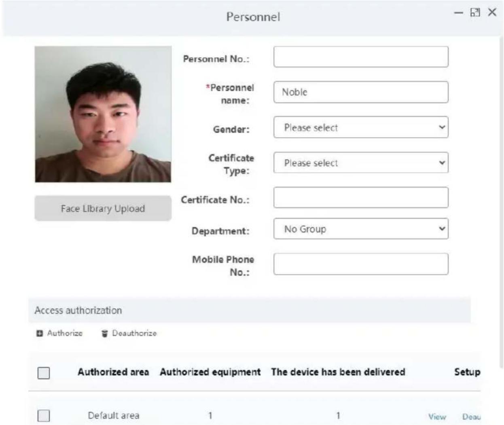This screenshot has width=504, height=425.
Task: Open the Gender dropdown
Action: [361, 127]
